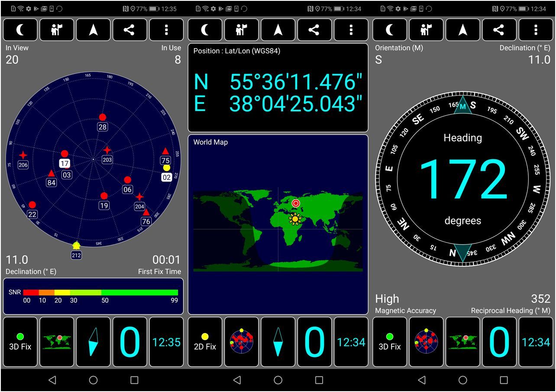Select the star-shaped satellite 203 marker
The image size is (556, 392).
107,150
